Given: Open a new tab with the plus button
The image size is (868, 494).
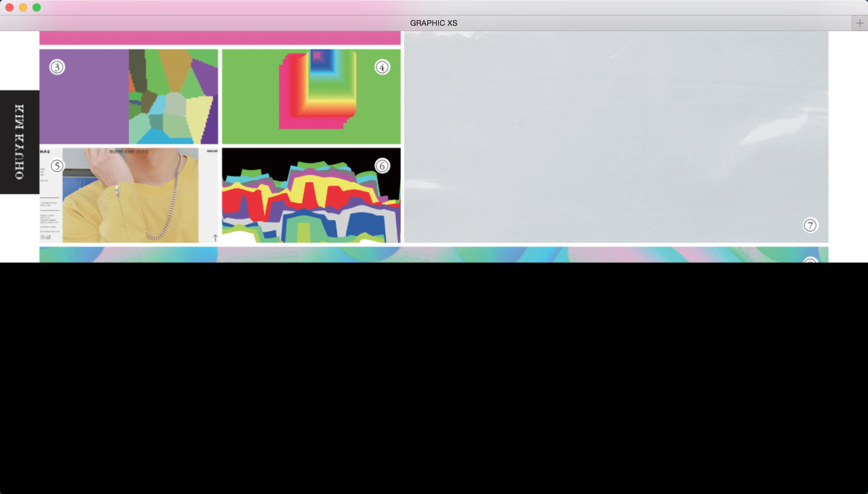Looking at the screenshot, I should (x=860, y=23).
